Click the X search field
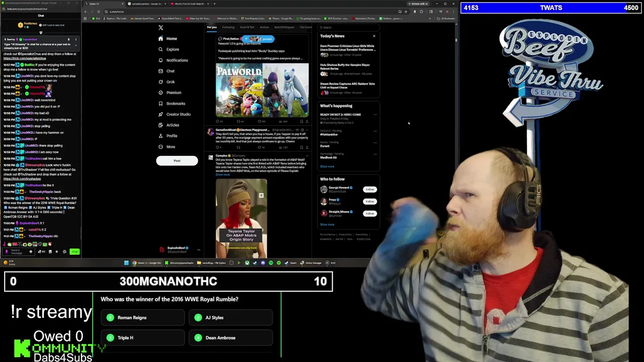 (349, 28)
